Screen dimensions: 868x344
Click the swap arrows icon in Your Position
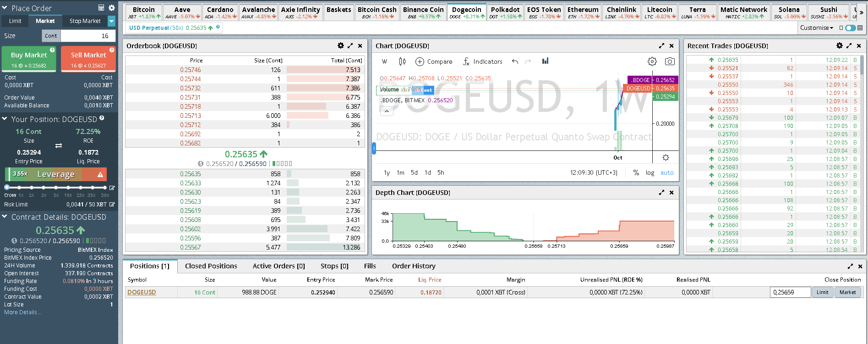[x=59, y=145]
